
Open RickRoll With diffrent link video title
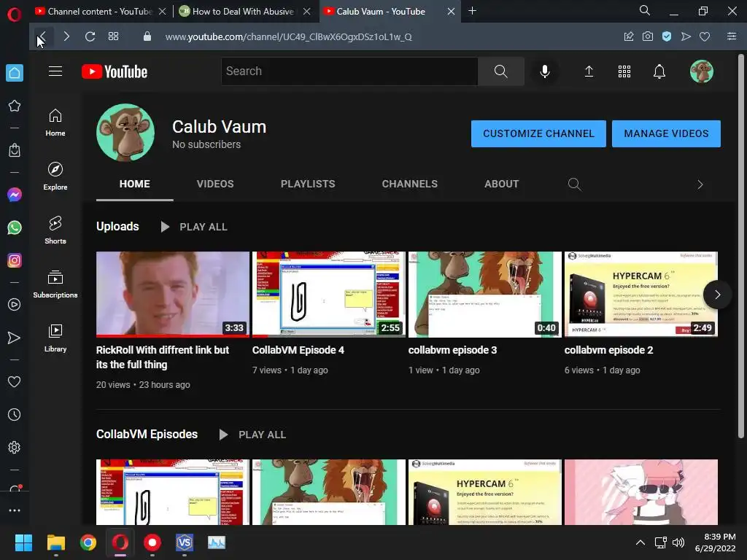163,357
